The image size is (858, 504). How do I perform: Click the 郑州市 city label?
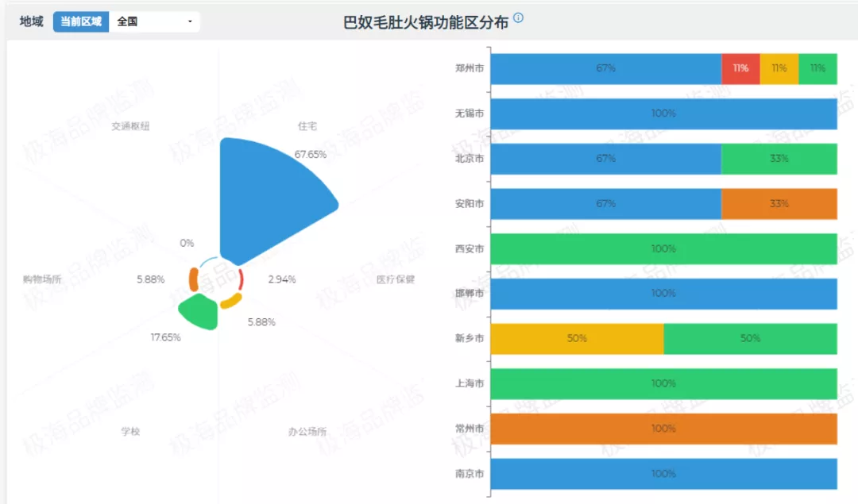[x=470, y=68]
